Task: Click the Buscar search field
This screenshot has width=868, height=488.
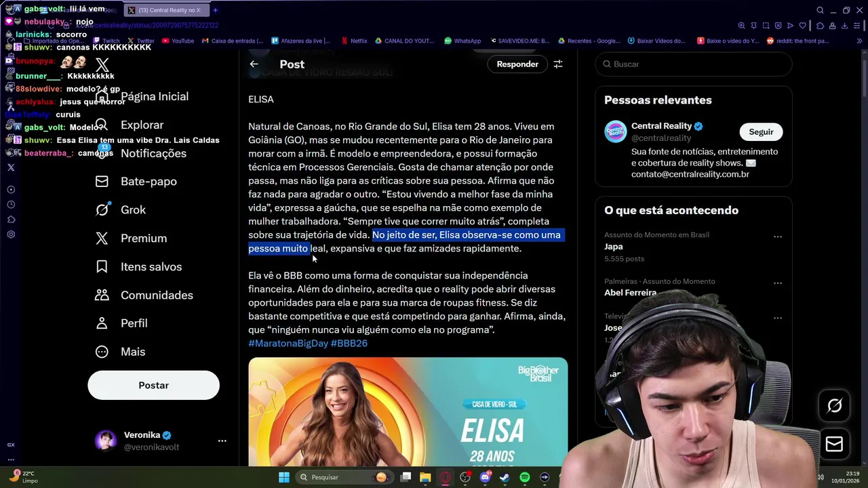Action: pyautogui.click(x=693, y=64)
